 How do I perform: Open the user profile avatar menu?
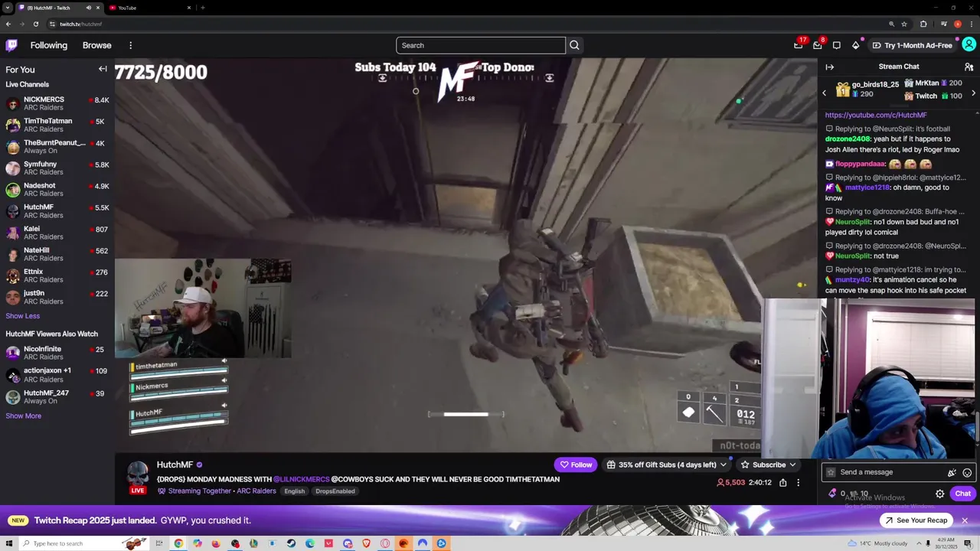(x=969, y=45)
